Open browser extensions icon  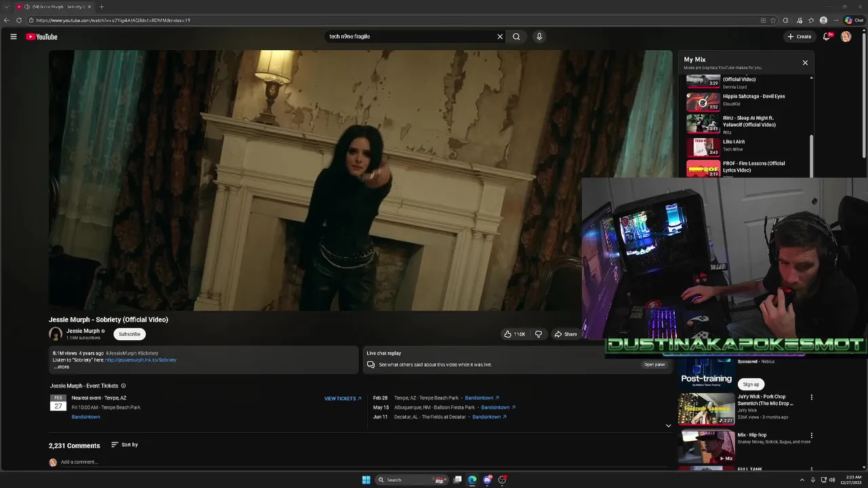tap(785, 20)
